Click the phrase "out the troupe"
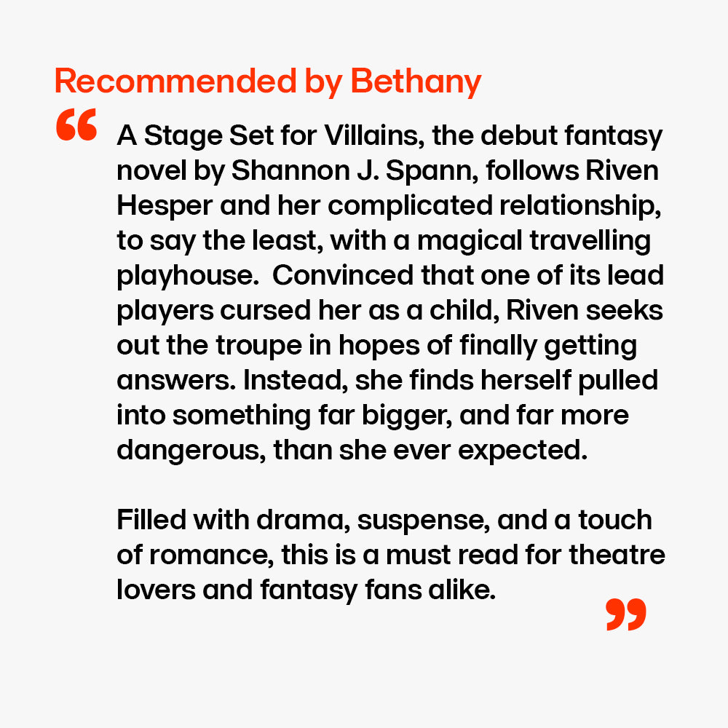The width and height of the screenshot is (728, 728). [x=196, y=346]
